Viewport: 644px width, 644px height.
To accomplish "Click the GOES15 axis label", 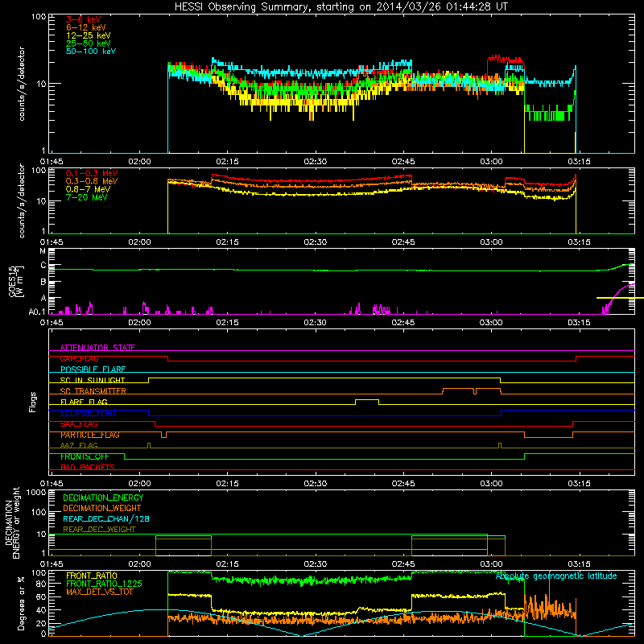I will point(16,282).
